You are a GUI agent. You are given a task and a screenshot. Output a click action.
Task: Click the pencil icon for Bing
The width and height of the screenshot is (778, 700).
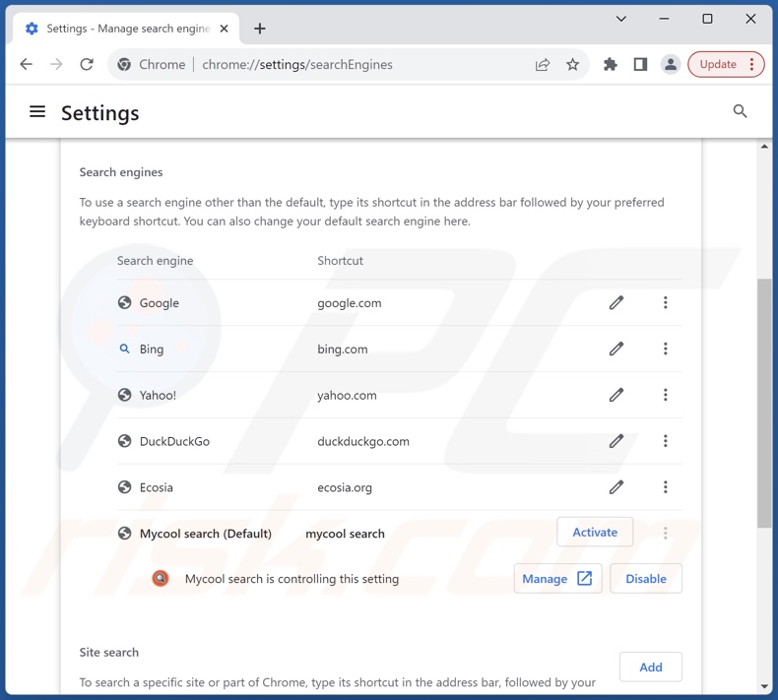click(616, 349)
